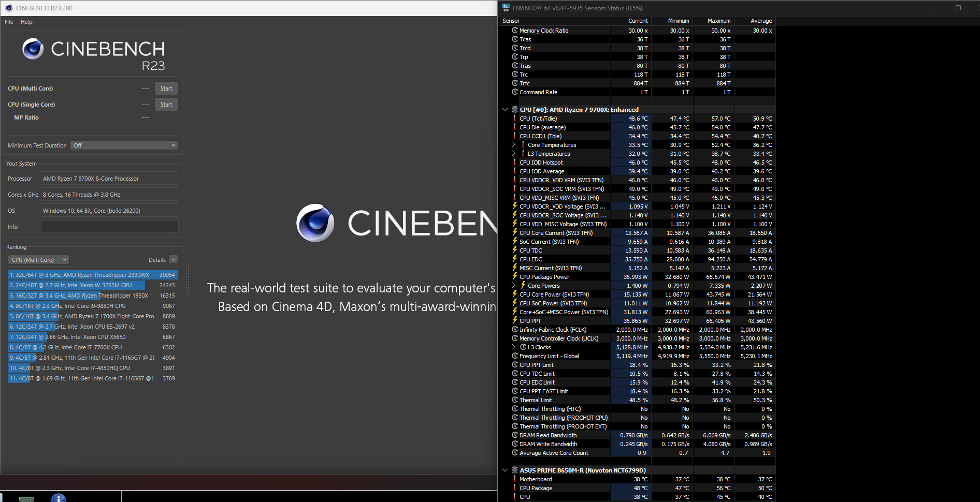This screenshot has width=980, height=502.
Task: Click the lightning icon beside CPU TDC
Action: click(515, 250)
